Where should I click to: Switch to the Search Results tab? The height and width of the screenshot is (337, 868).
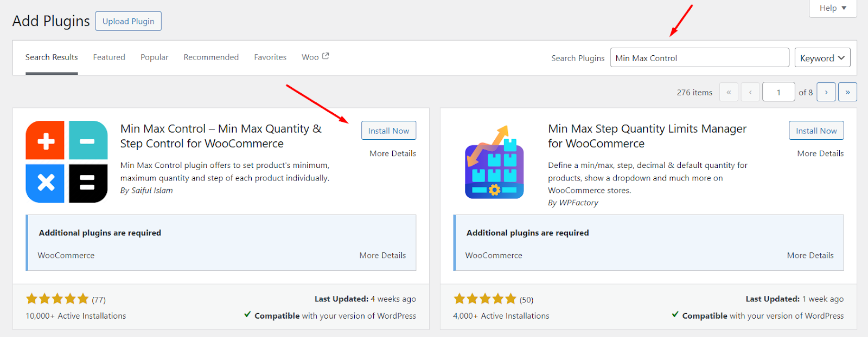coord(52,57)
